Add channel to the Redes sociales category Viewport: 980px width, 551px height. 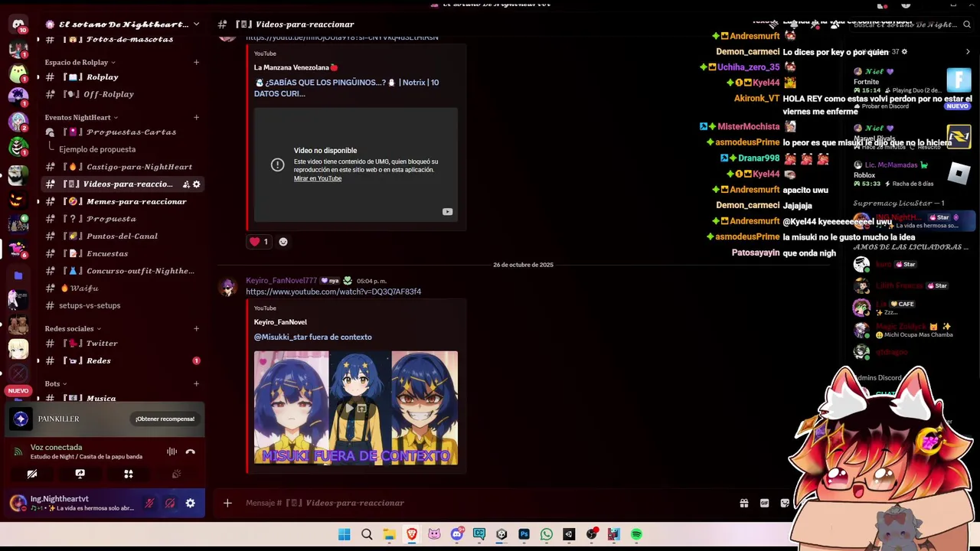click(196, 328)
